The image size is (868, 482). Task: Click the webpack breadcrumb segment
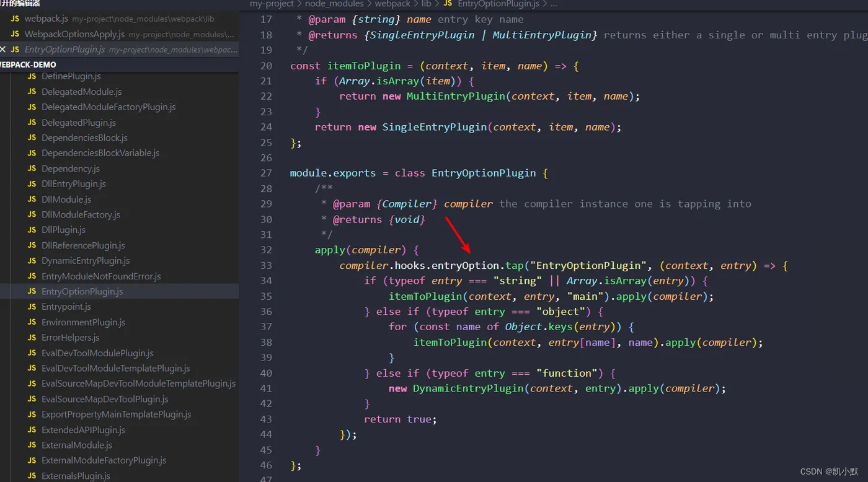tap(392, 4)
